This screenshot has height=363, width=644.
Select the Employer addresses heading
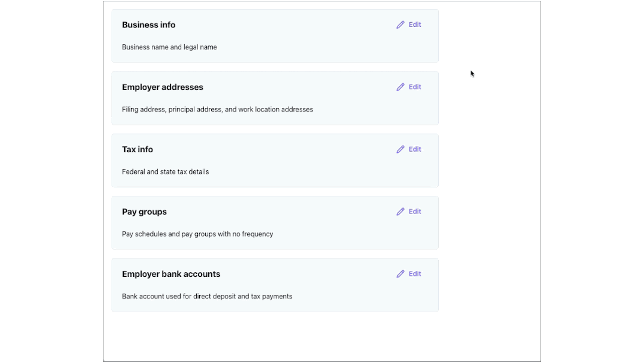pos(163,87)
